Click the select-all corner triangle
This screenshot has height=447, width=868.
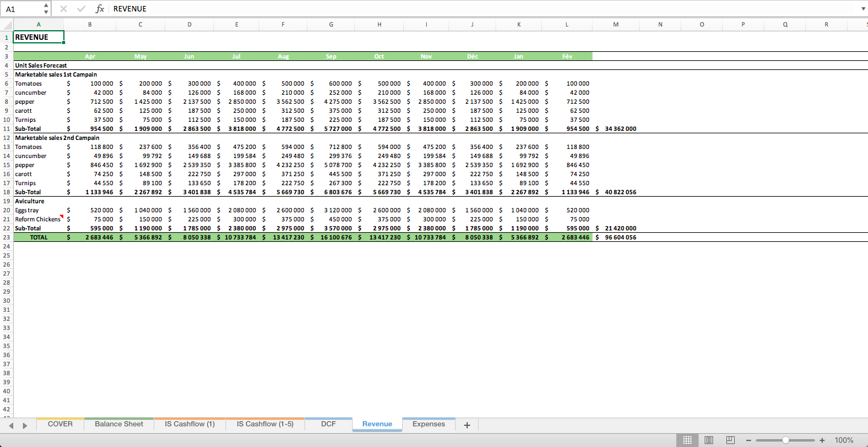click(x=7, y=25)
